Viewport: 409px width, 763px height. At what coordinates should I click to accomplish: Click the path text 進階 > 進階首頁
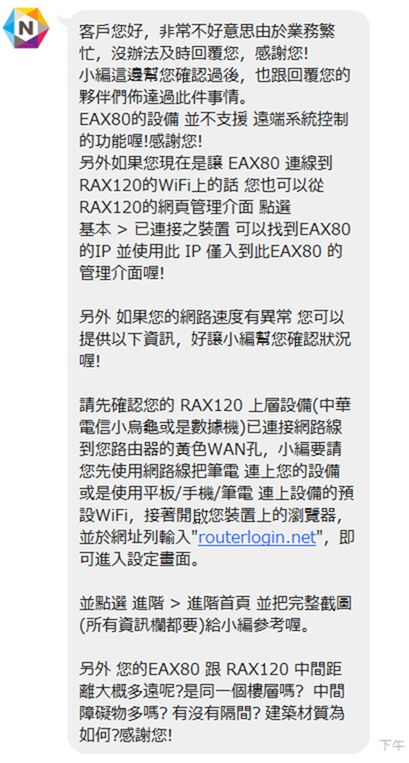coord(192,603)
